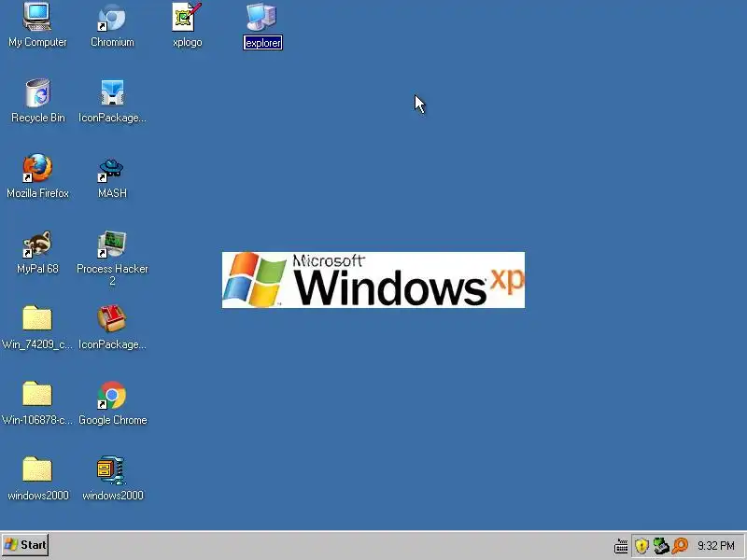The width and height of the screenshot is (747, 560).
Task: Click the yellow security shield tray icon
Action: (641, 546)
